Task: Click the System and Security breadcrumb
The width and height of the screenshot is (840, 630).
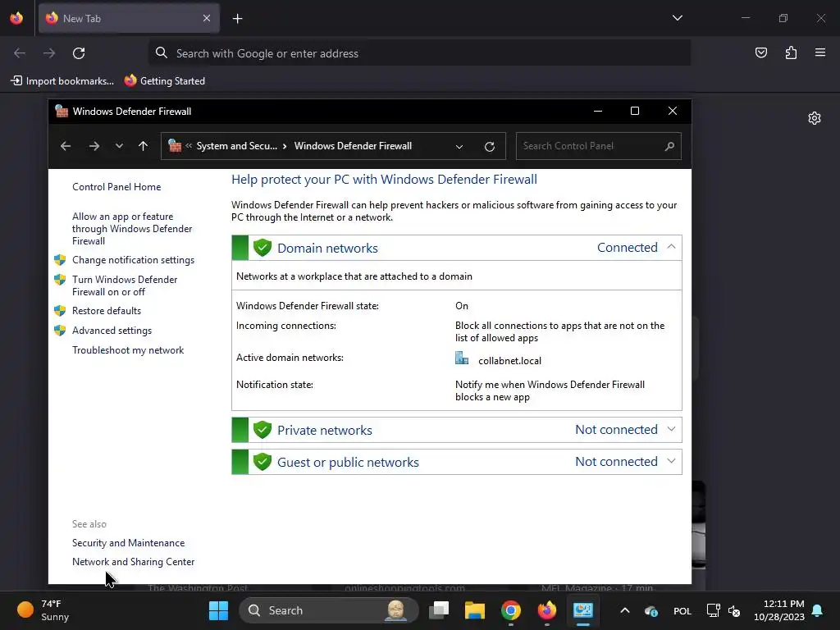Action: point(237,146)
